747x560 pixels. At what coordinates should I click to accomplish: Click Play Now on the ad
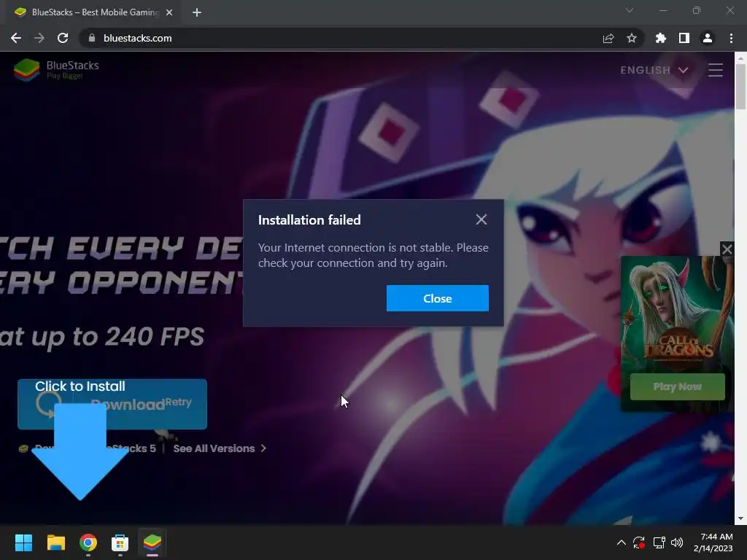678,386
